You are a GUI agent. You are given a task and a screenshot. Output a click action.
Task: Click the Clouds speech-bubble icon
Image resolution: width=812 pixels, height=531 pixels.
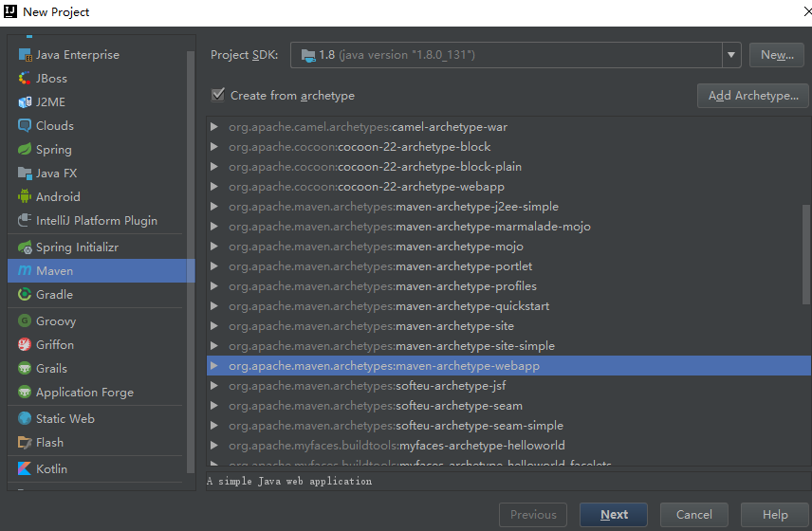[x=25, y=125]
